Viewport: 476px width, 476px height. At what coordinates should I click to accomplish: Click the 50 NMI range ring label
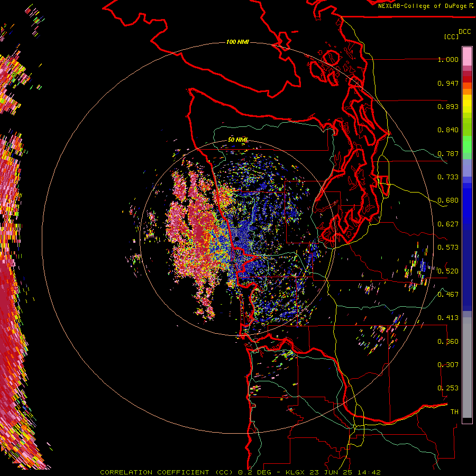[238, 140]
